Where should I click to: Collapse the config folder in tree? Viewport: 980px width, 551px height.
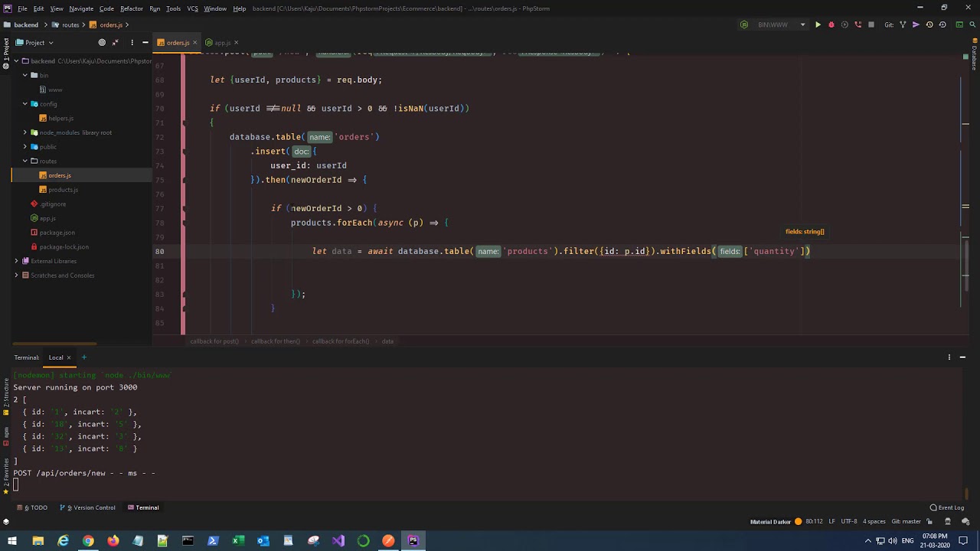click(x=24, y=103)
